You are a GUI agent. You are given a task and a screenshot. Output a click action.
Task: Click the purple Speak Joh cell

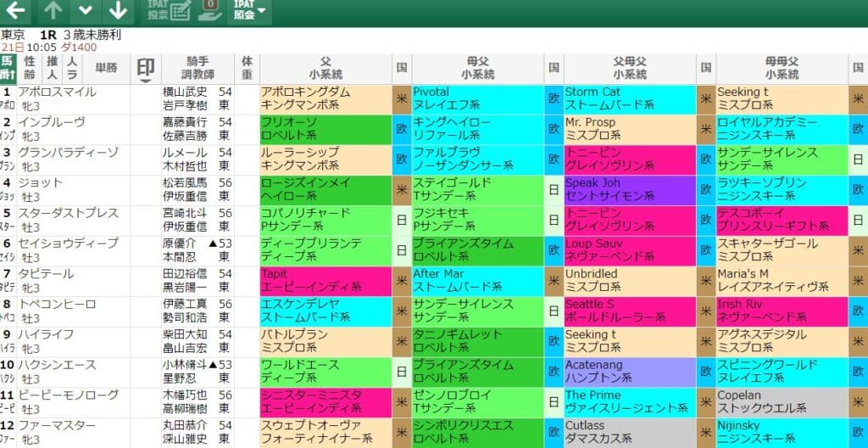pyautogui.click(x=630, y=189)
